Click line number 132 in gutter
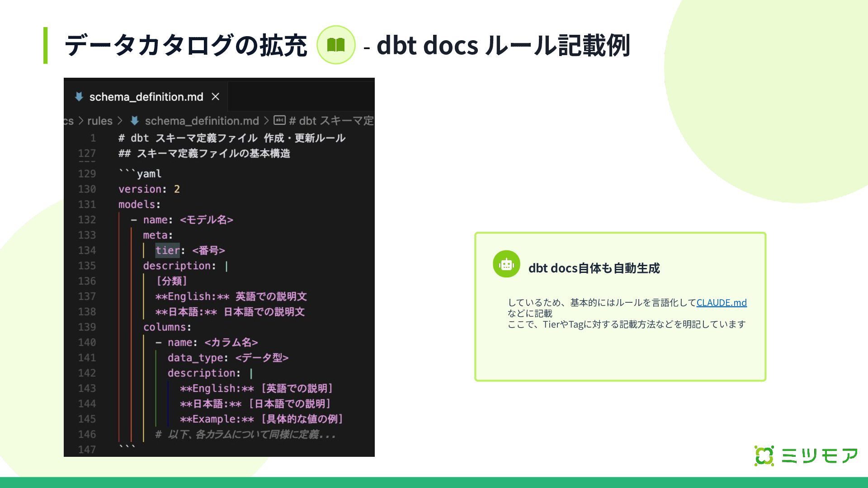Image resolution: width=868 pixels, height=488 pixels. coord(87,220)
